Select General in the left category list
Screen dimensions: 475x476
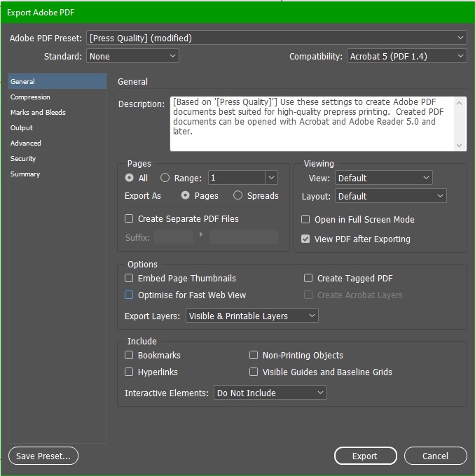pos(57,81)
